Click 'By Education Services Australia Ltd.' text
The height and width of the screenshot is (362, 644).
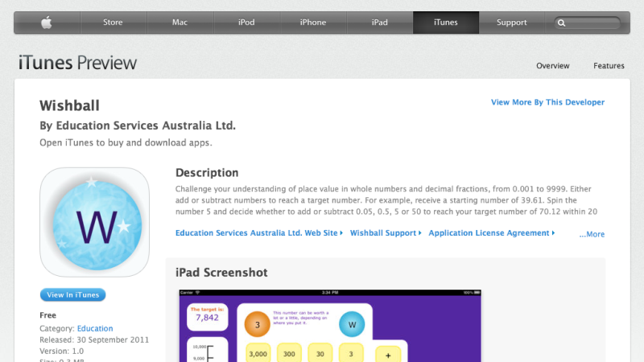tap(138, 125)
